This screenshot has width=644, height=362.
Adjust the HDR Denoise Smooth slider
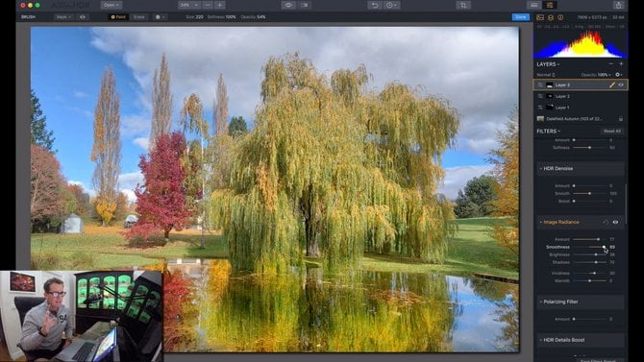click(590, 193)
